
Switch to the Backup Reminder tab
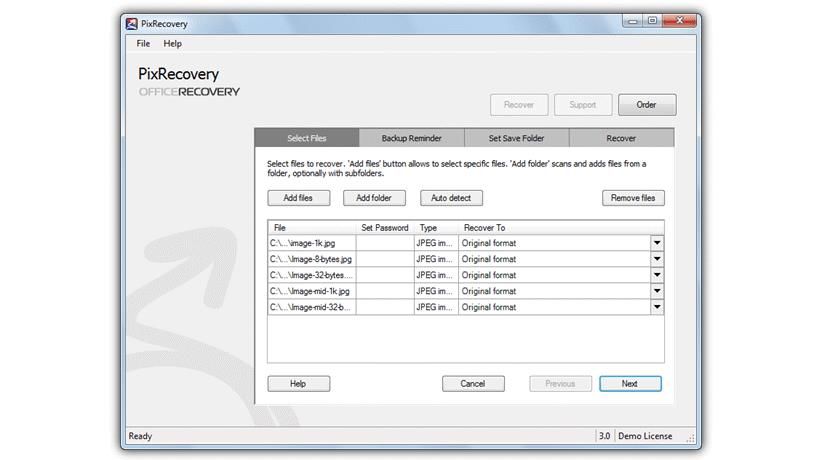tap(411, 138)
